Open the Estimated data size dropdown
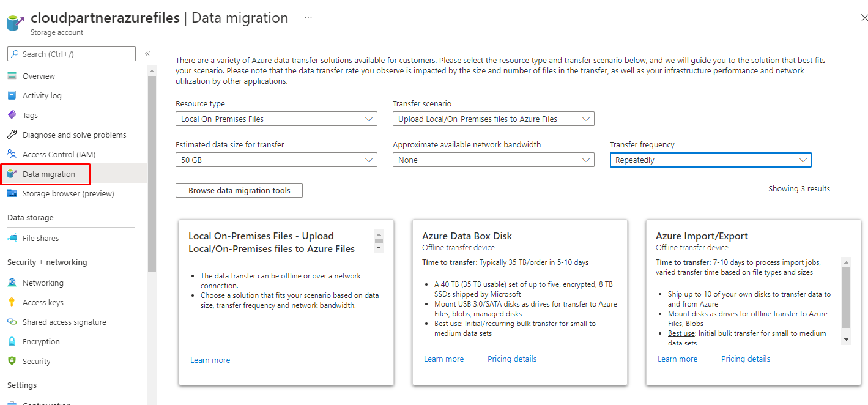868x405 pixels. click(x=276, y=160)
